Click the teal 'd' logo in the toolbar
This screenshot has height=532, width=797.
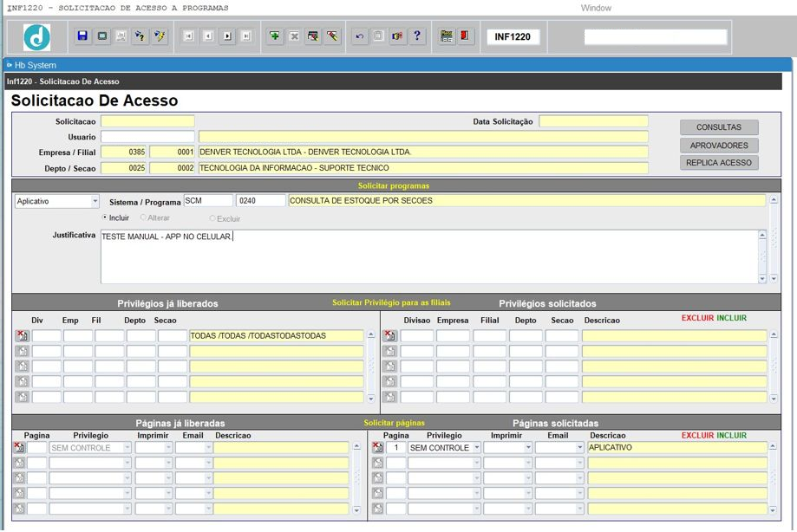(37, 37)
